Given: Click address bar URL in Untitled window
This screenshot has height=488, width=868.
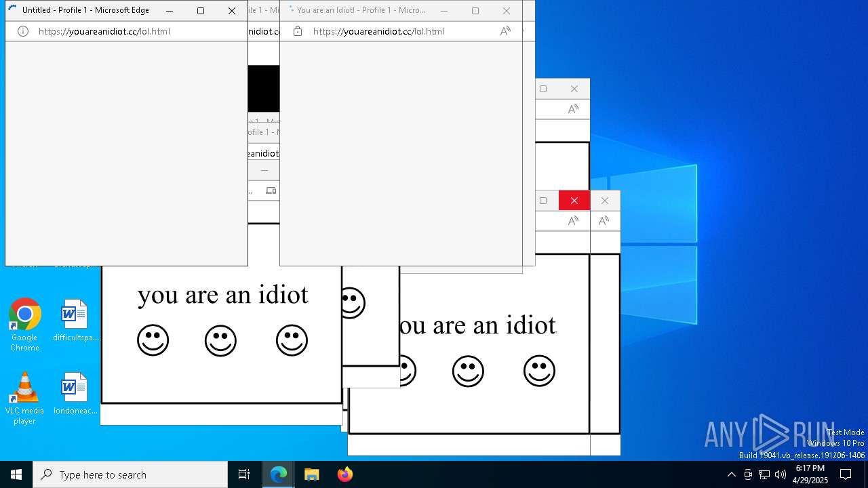Looking at the screenshot, I should pyautogui.click(x=104, y=31).
